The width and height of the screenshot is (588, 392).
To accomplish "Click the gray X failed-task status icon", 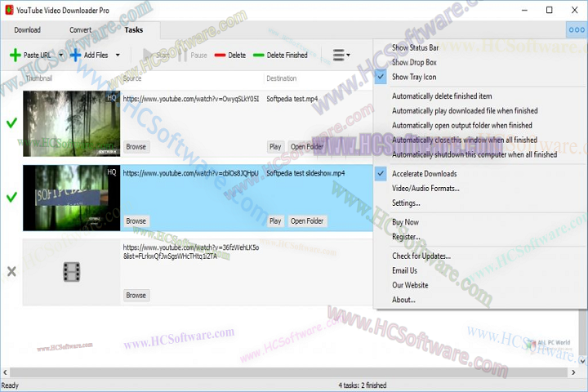I will [11, 271].
